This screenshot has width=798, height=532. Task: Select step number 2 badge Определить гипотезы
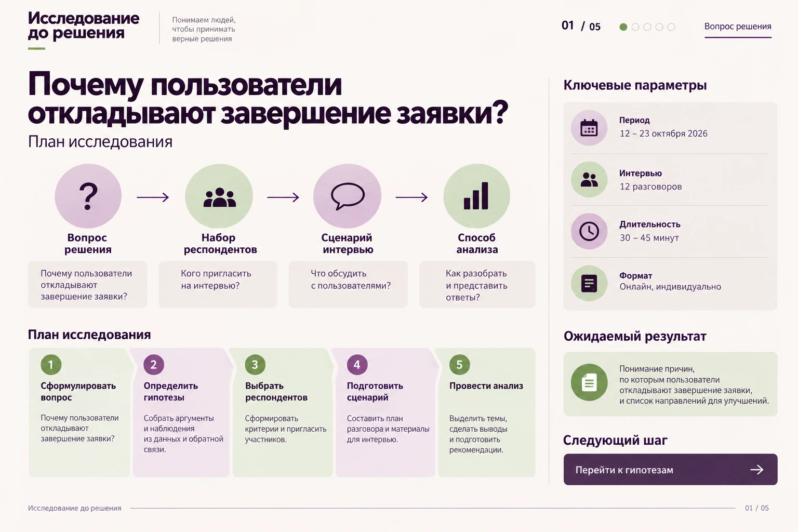[154, 365]
